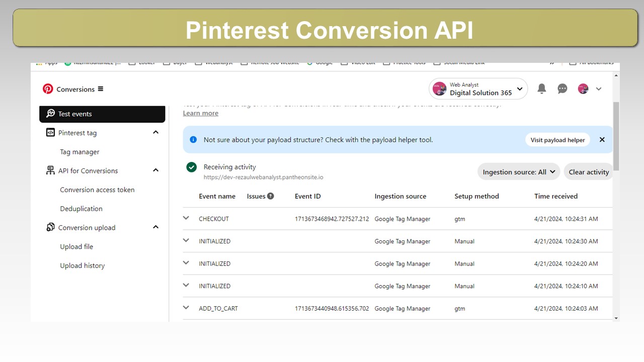Click the Issues help question icon
The width and height of the screenshot is (644, 362).
tap(271, 196)
